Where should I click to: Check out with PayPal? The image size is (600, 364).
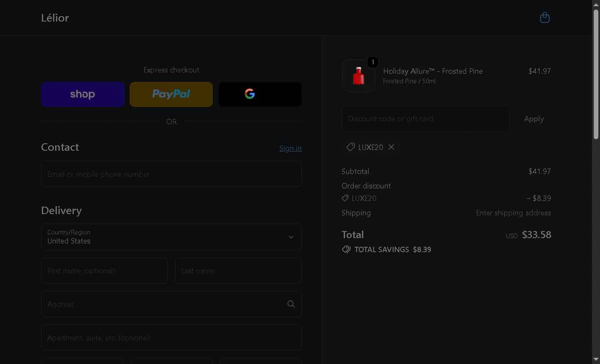171,94
